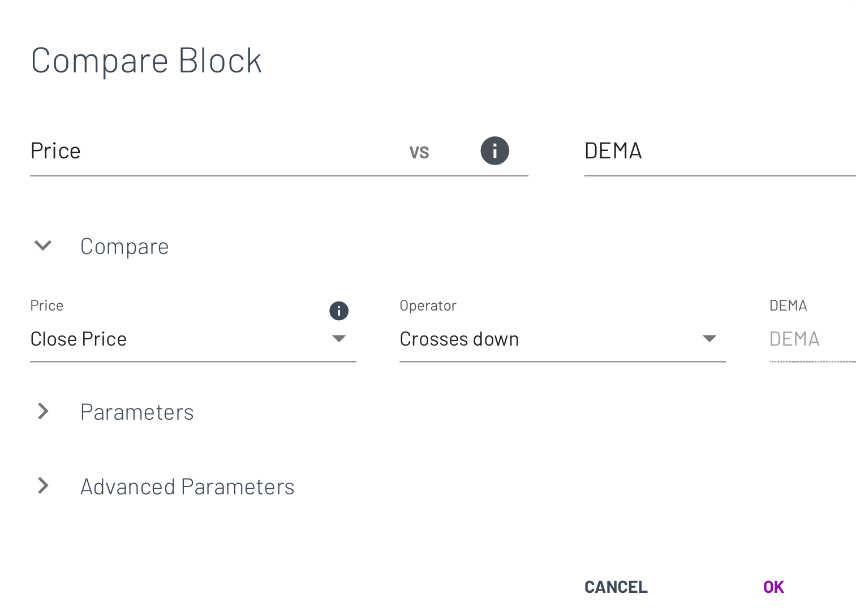The width and height of the screenshot is (856, 616).
Task: Click the Parameters section title
Action: [x=137, y=412]
